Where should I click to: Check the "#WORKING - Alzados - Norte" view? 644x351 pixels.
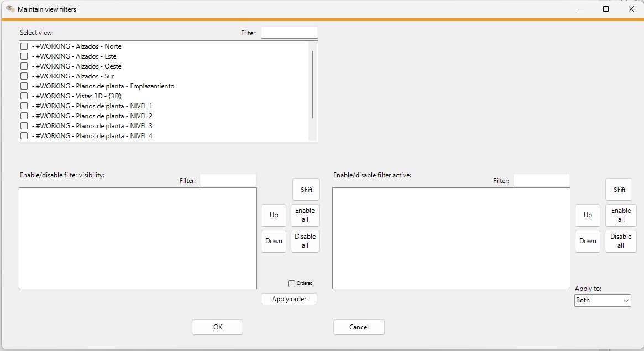point(23,46)
